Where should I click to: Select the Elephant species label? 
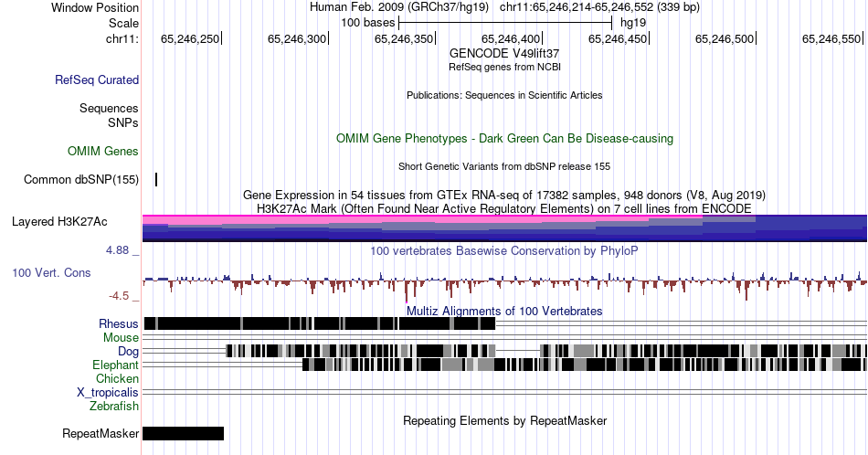(115, 365)
